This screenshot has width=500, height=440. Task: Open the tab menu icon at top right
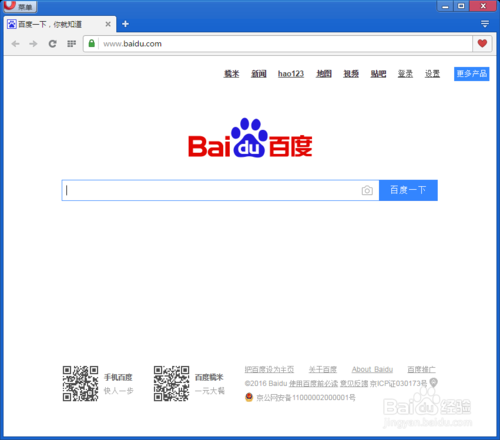(x=485, y=24)
